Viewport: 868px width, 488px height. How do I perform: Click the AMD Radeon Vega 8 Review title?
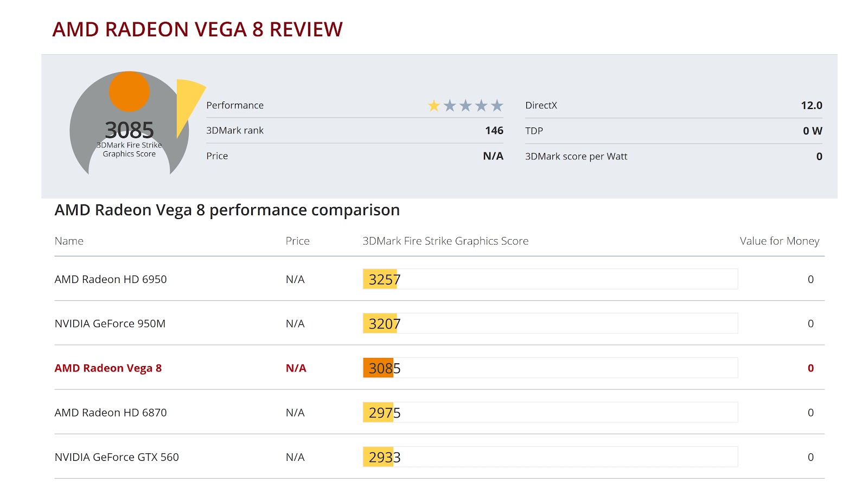(x=197, y=29)
